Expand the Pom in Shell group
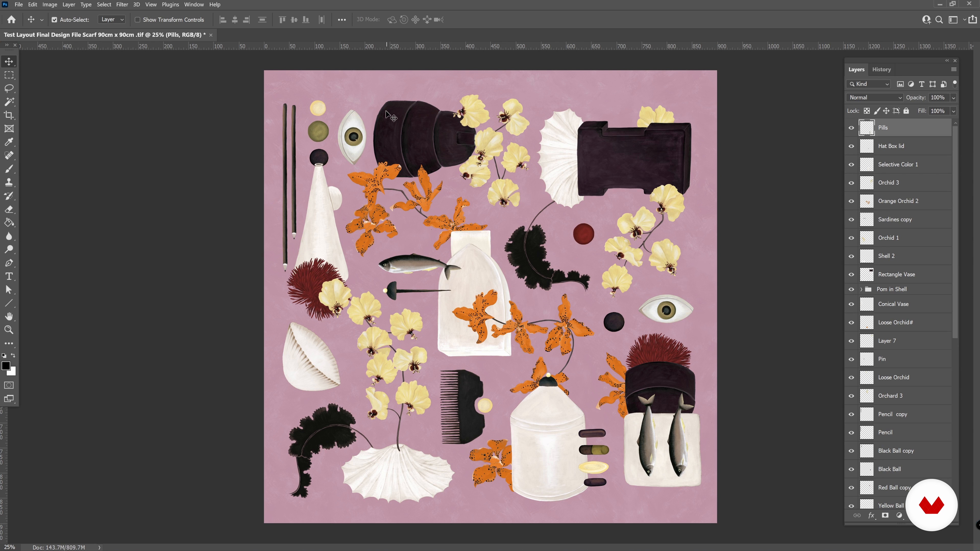 click(861, 289)
